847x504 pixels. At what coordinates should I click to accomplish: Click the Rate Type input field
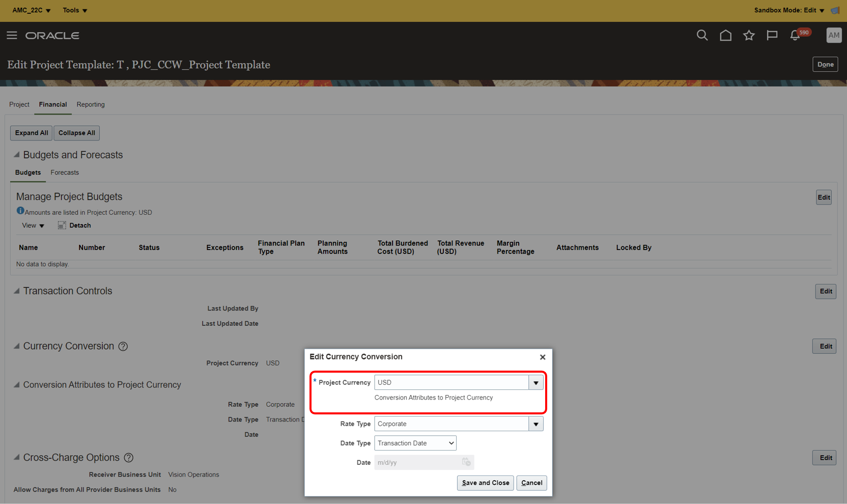[x=451, y=424]
